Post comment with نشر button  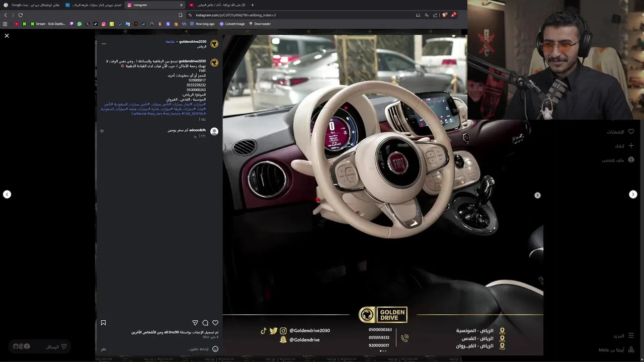pos(103,349)
